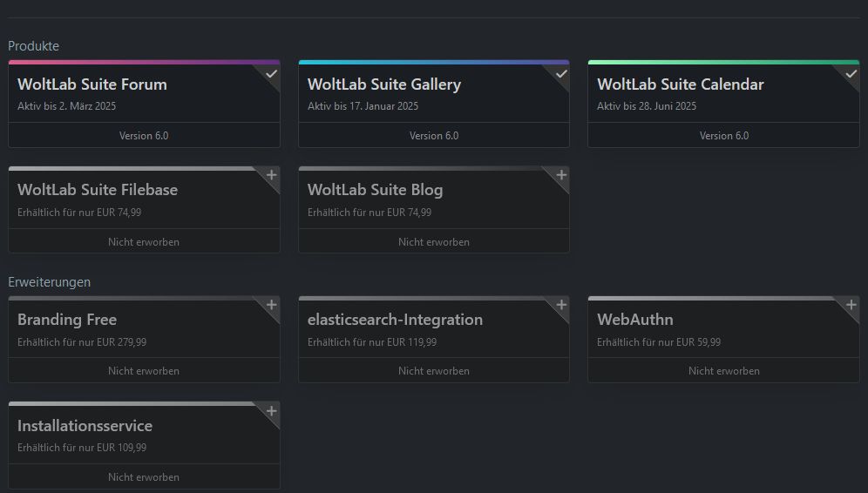Click Version 6.0 under WoltLab Suite Calendar
This screenshot has width=868, height=493.
723,136
